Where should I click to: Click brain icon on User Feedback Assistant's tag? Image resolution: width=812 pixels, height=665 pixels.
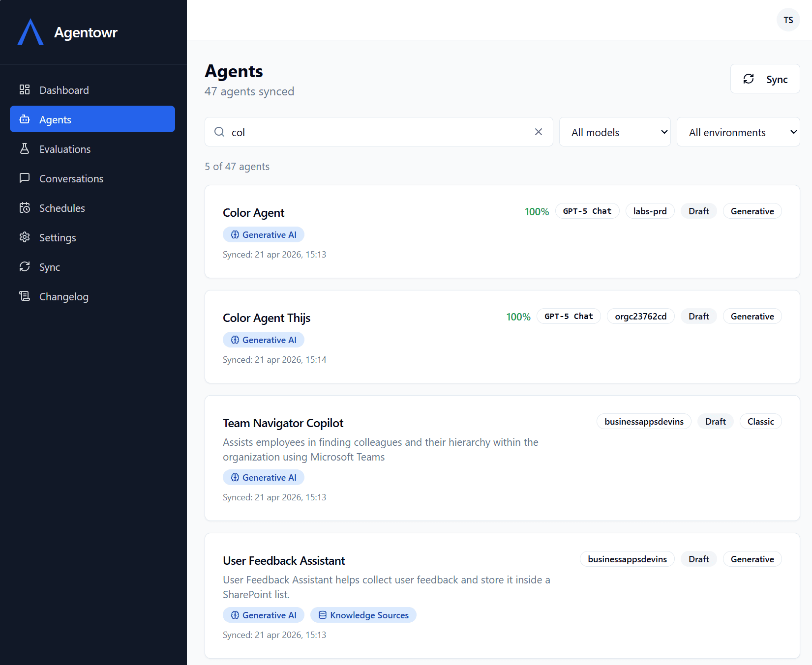click(235, 615)
